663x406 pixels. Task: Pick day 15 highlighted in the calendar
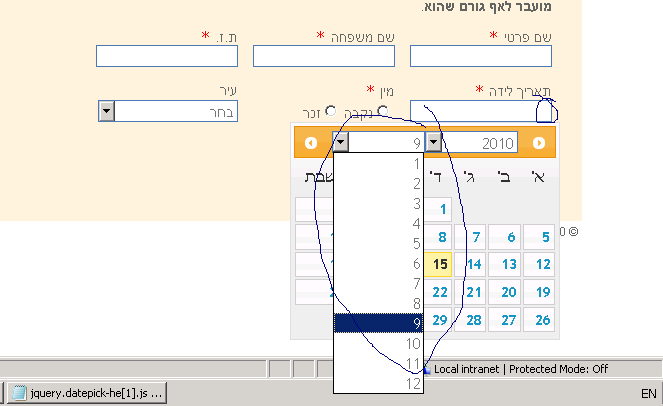[439, 265]
